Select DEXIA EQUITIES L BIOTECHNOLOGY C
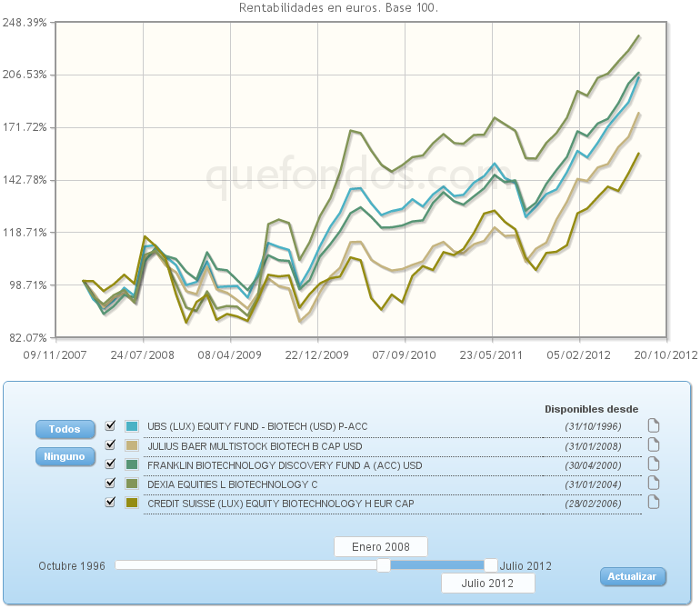This screenshot has height=608, width=700. [232, 485]
